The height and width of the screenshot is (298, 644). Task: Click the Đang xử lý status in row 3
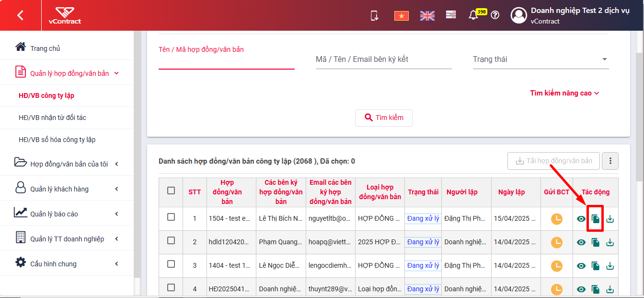pos(423,265)
